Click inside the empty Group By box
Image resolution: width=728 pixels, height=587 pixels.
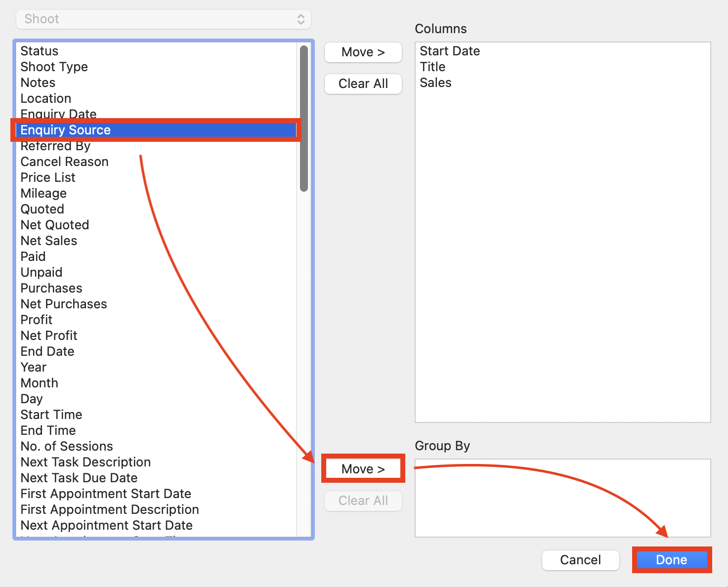[x=562, y=499]
